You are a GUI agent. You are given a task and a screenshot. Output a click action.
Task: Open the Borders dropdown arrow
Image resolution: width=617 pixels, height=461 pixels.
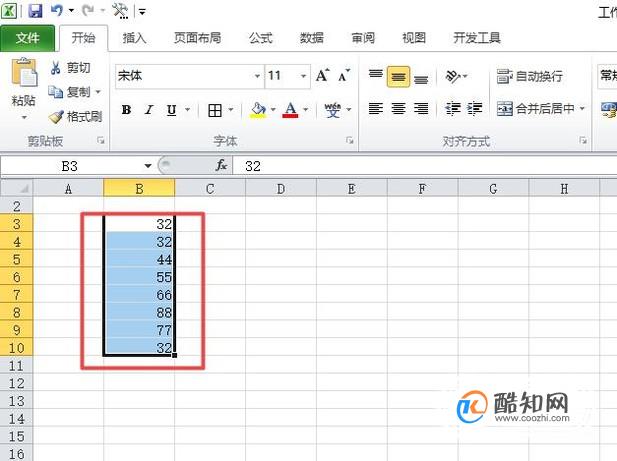click(231, 110)
